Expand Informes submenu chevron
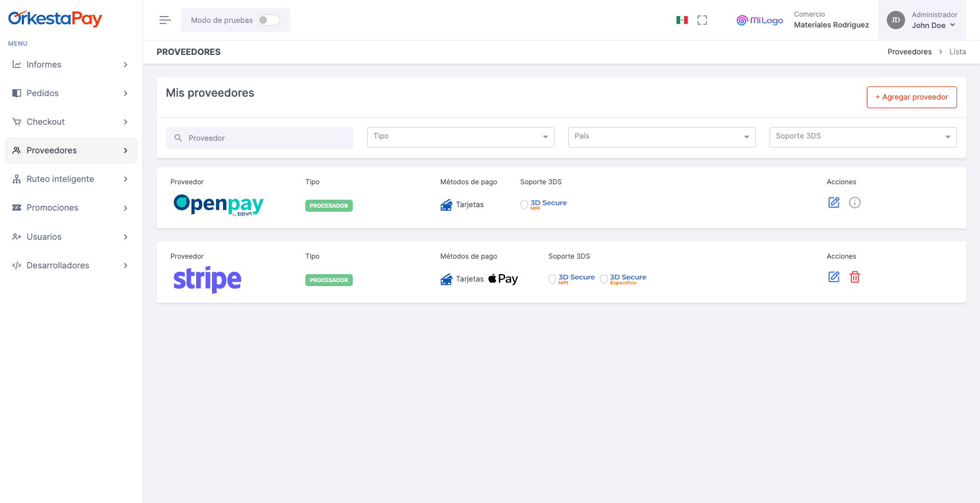 pos(126,65)
